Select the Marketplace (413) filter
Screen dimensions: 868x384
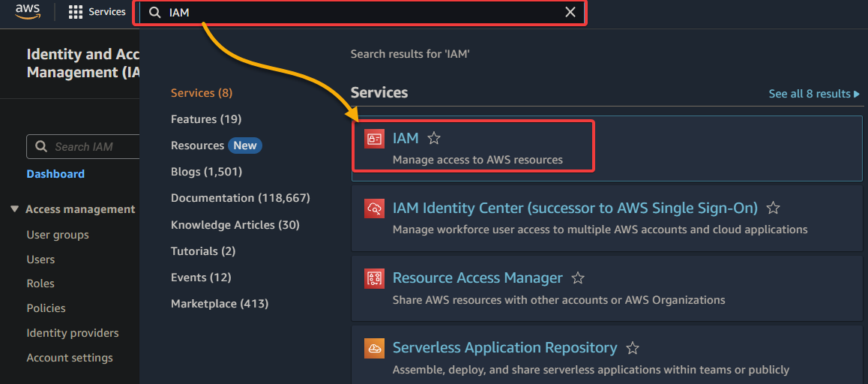219,304
